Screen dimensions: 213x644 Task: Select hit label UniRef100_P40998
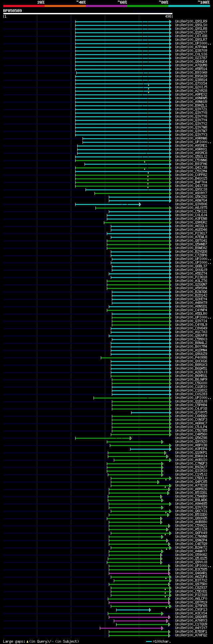(191, 357)
